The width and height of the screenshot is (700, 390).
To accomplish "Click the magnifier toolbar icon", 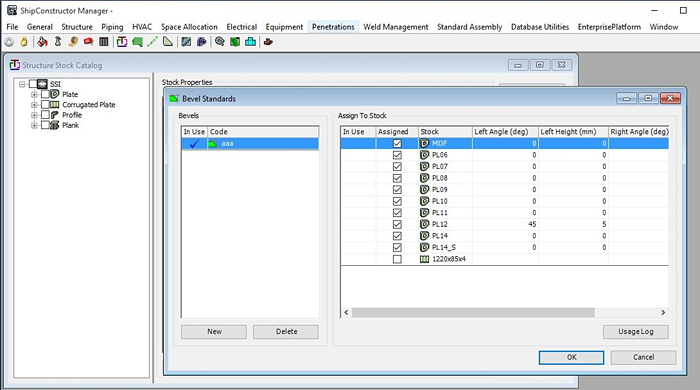I will pyautogui.click(x=220, y=42).
